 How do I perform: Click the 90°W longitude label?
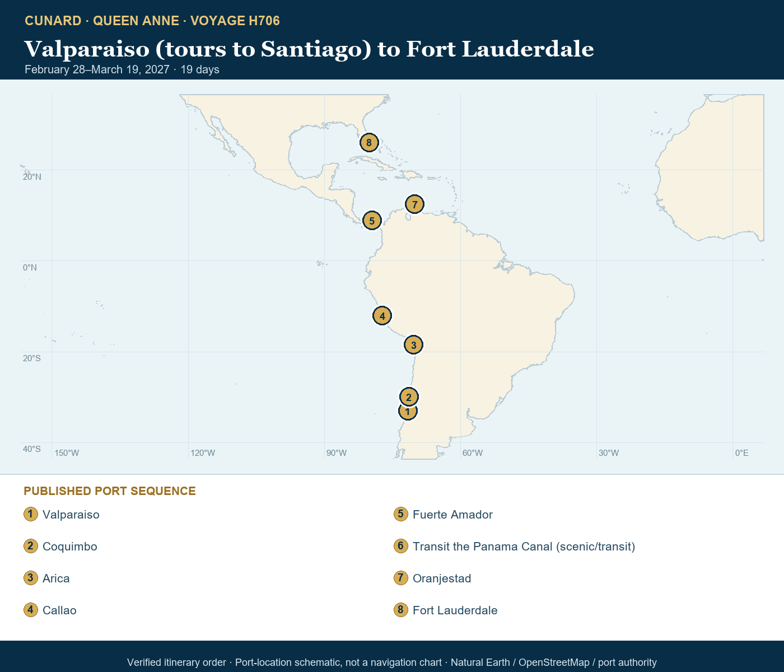pyautogui.click(x=337, y=453)
